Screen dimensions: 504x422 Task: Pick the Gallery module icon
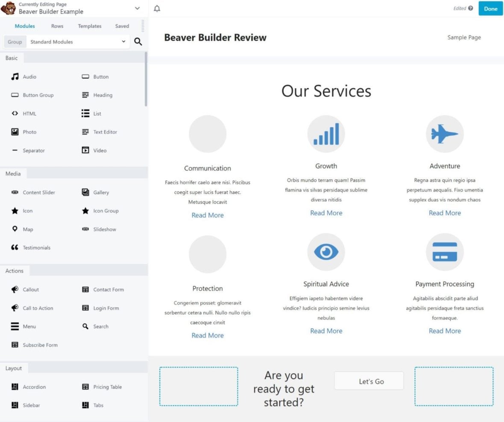(85, 192)
